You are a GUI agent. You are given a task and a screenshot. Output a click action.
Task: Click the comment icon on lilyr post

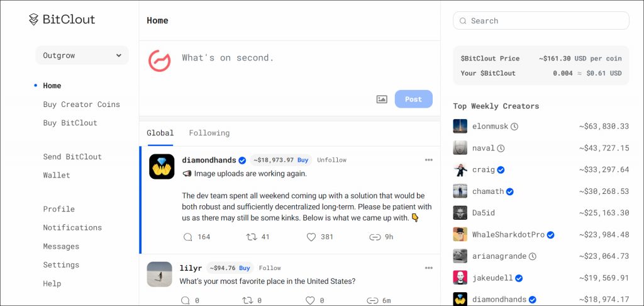(x=186, y=300)
